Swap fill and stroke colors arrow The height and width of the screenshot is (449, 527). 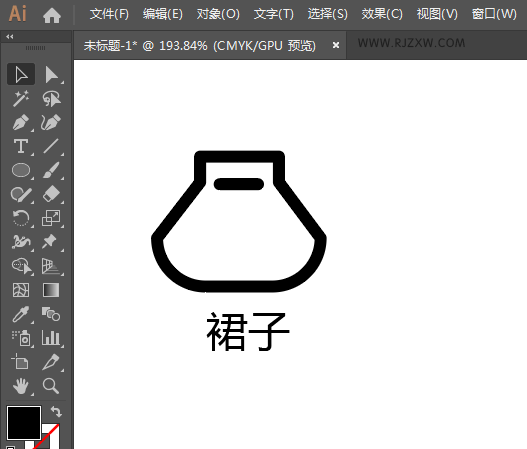click(x=56, y=411)
